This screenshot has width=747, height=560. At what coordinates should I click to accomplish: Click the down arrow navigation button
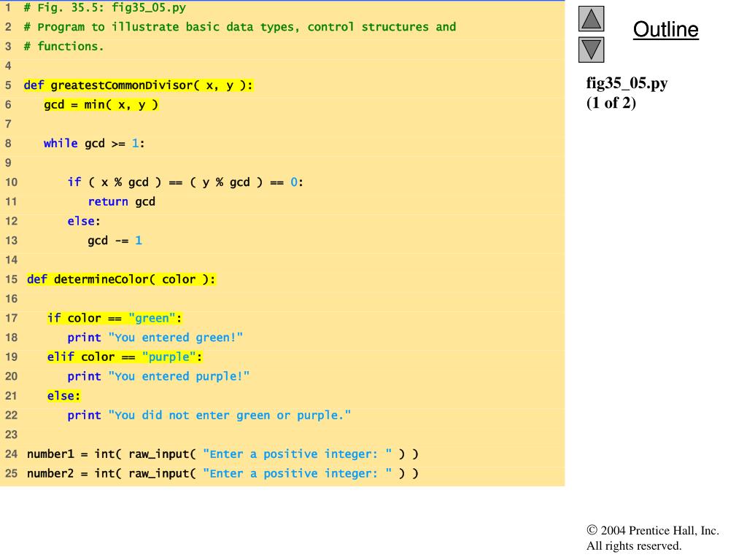click(591, 50)
